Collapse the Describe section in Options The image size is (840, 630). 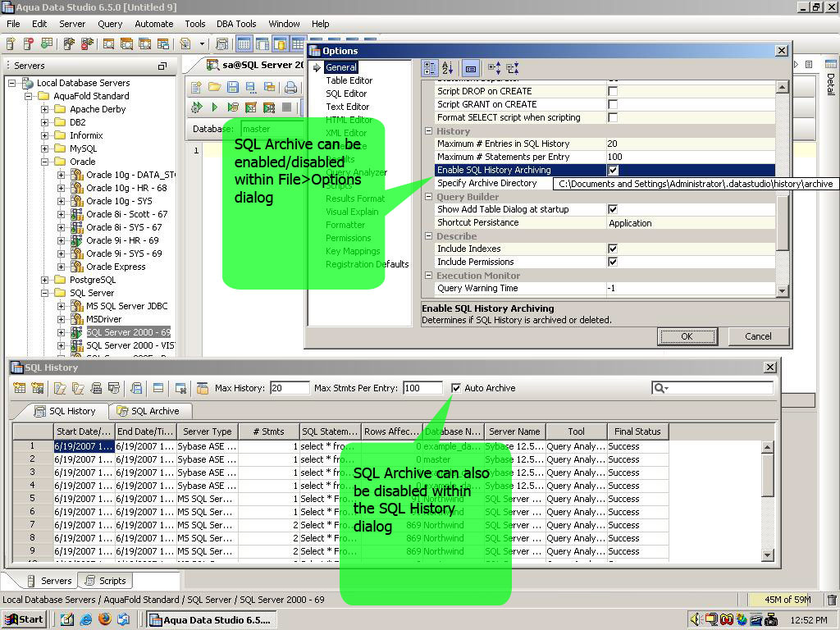pos(428,235)
